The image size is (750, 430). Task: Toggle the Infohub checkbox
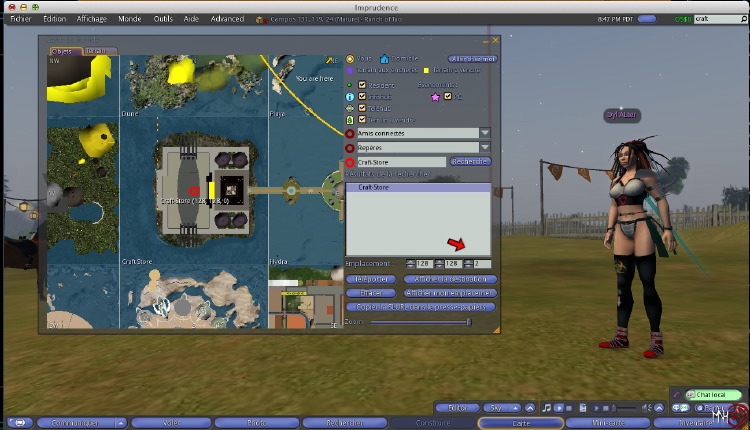pyautogui.click(x=362, y=96)
